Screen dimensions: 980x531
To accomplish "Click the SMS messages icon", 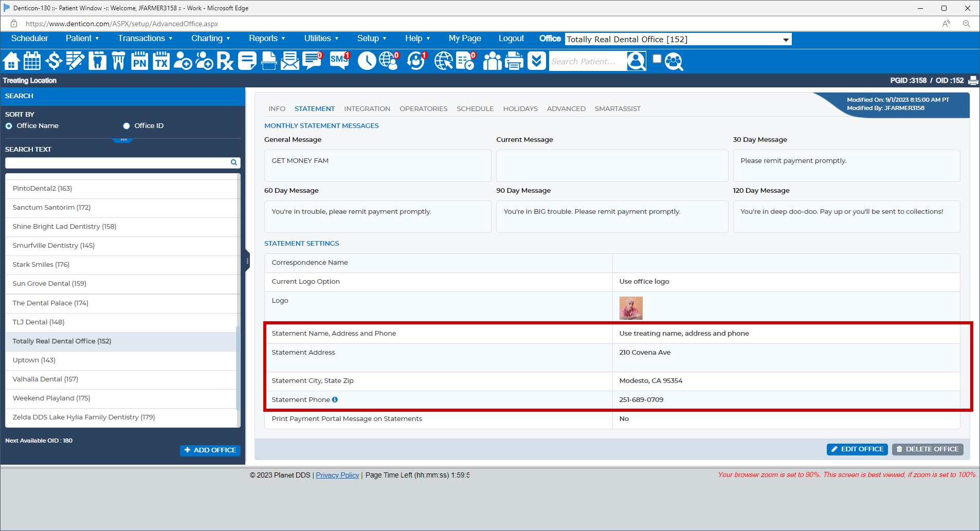I will coord(339,61).
